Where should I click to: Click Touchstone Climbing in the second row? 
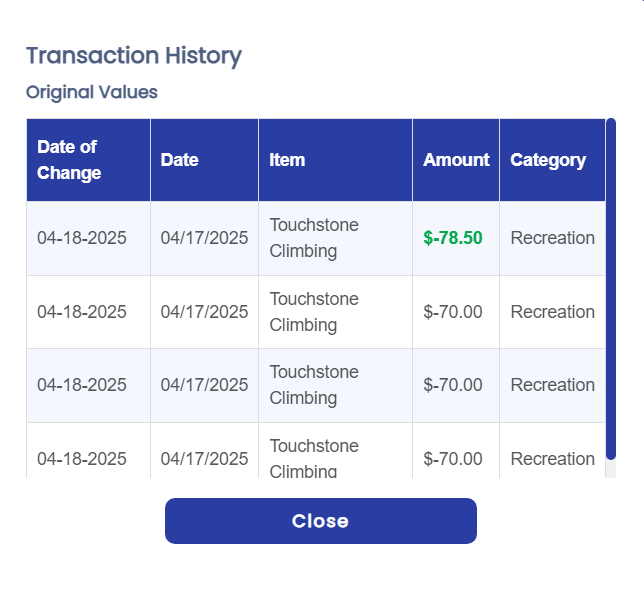coord(314,312)
